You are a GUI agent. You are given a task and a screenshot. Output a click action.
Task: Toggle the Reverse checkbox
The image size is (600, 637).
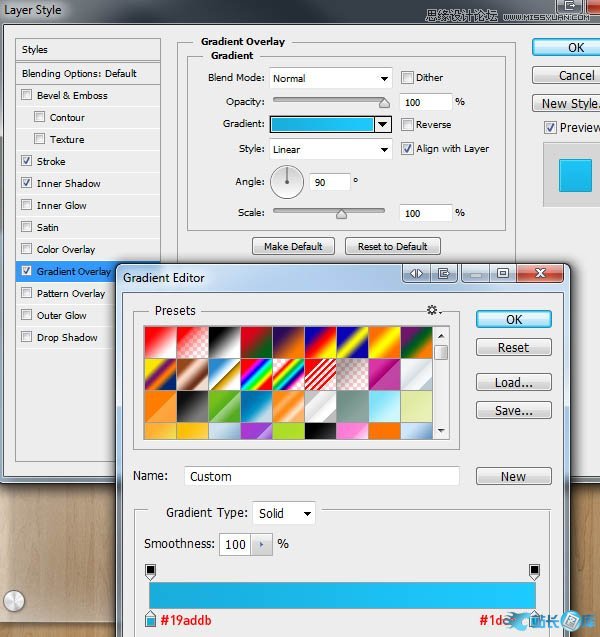(408, 125)
